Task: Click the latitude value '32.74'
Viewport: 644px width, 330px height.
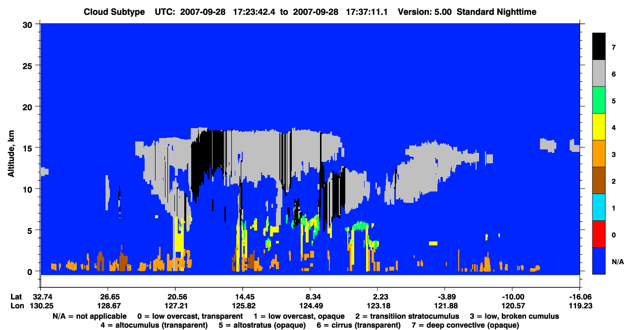Action: coord(40,297)
